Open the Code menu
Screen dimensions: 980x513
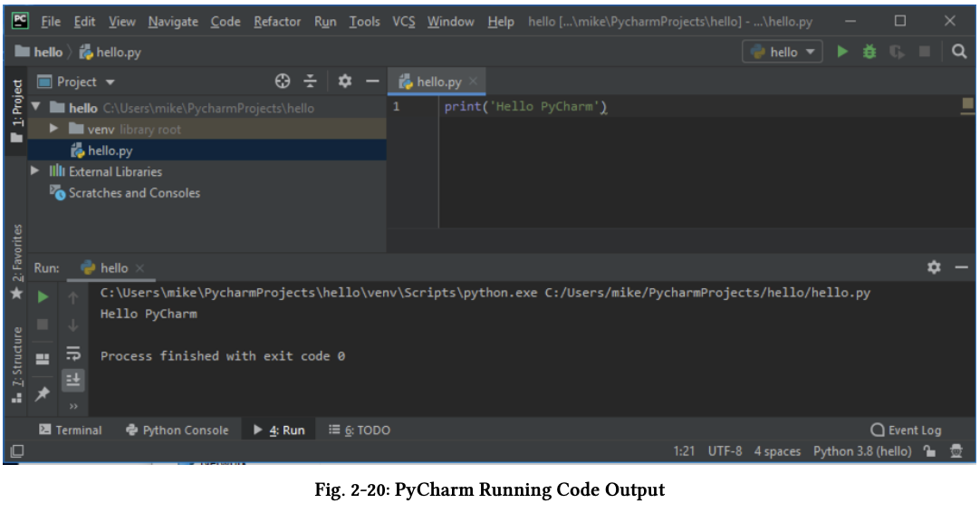(226, 21)
